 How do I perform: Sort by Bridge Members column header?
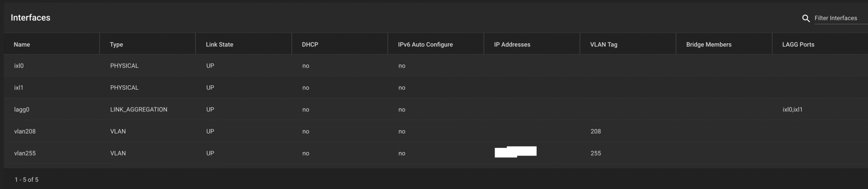708,45
